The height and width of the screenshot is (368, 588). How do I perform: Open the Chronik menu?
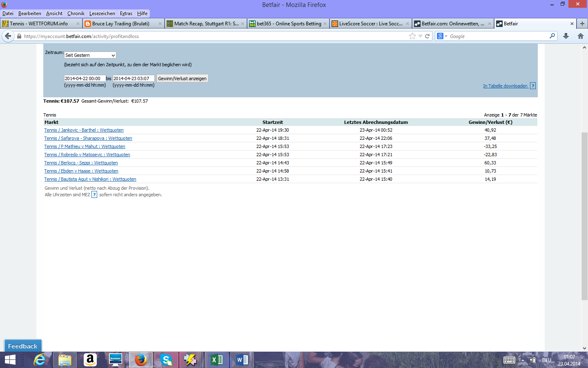76,13
